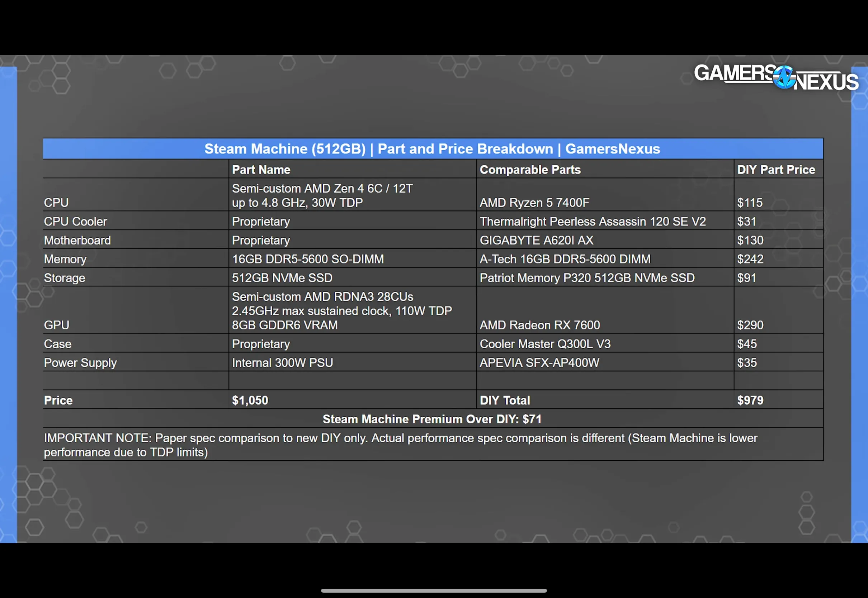Click 'A-Tech 16GB DDR5-5600 DIMM' cell
The height and width of the screenshot is (598, 868).
pyautogui.click(x=565, y=259)
